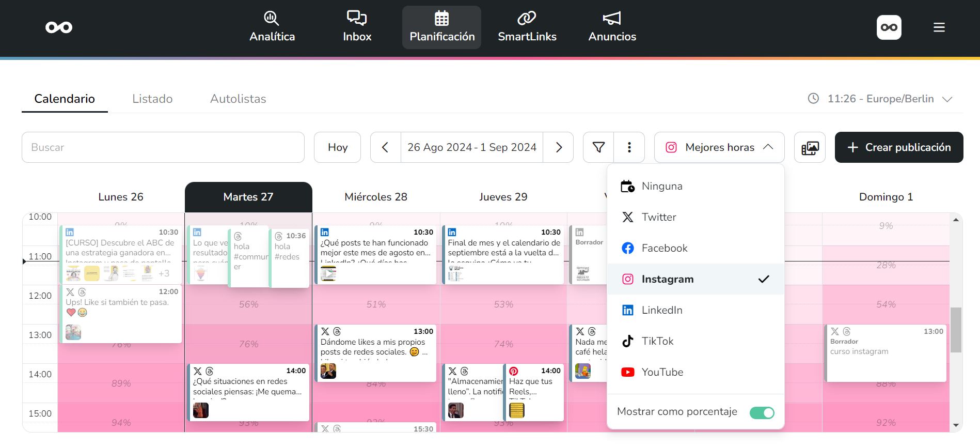Click the '+3' more images indicator
Viewport: 980px width, 446px height.
pyautogui.click(x=164, y=273)
